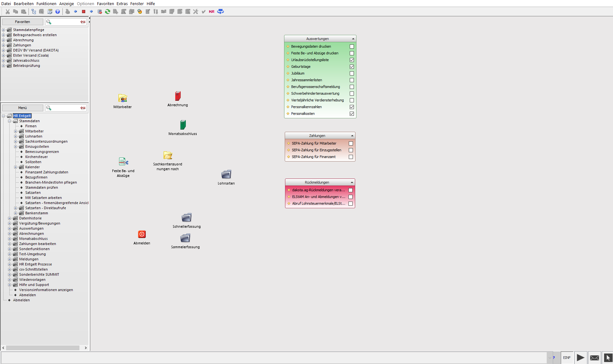Image resolution: width=613 pixels, height=364 pixels.
Task: Click the red HR toolbar icon
Action: (212, 12)
